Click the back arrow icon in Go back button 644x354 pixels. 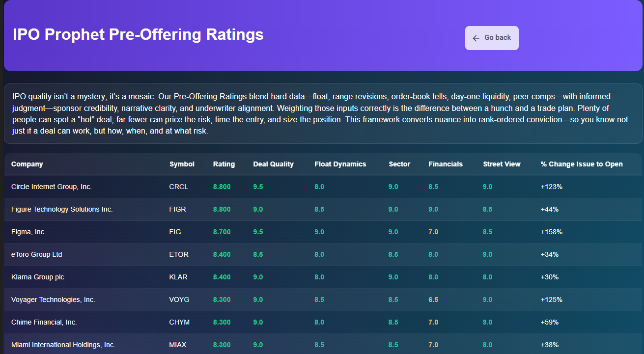(476, 38)
